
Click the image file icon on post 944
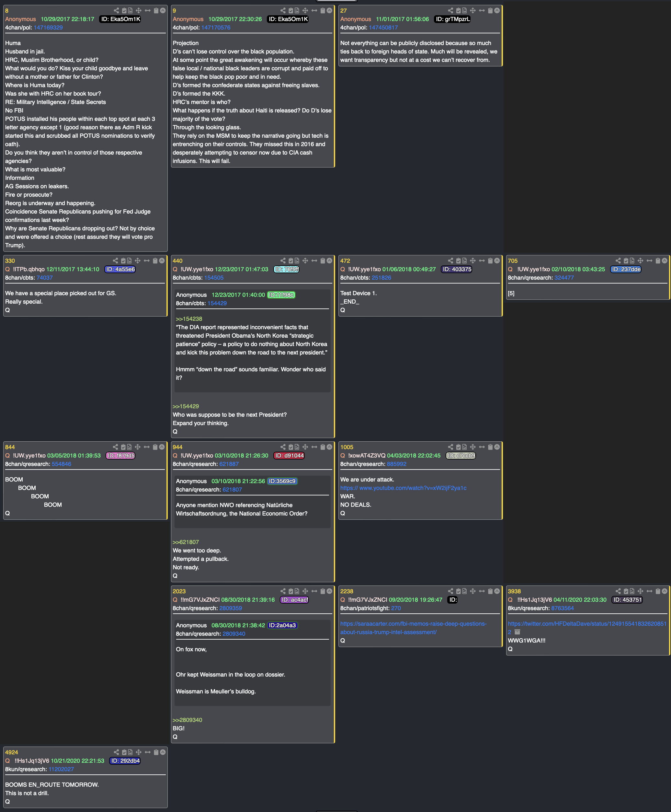pos(297,447)
